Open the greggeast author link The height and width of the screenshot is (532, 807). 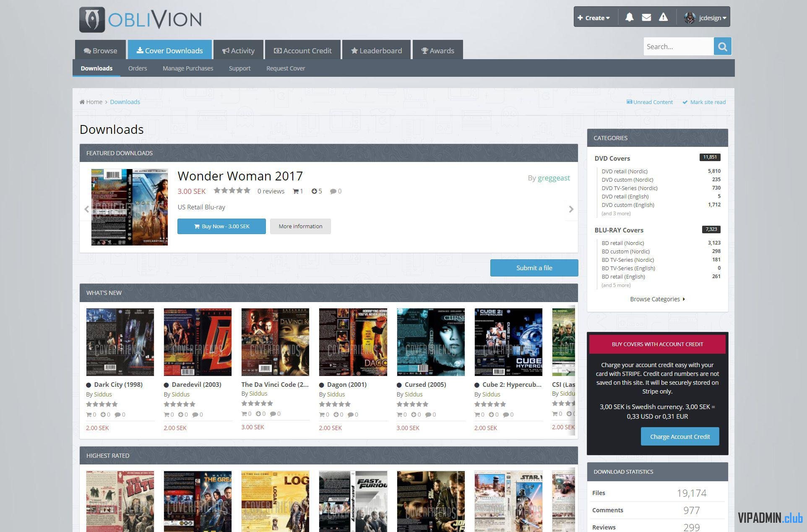tap(554, 178)
